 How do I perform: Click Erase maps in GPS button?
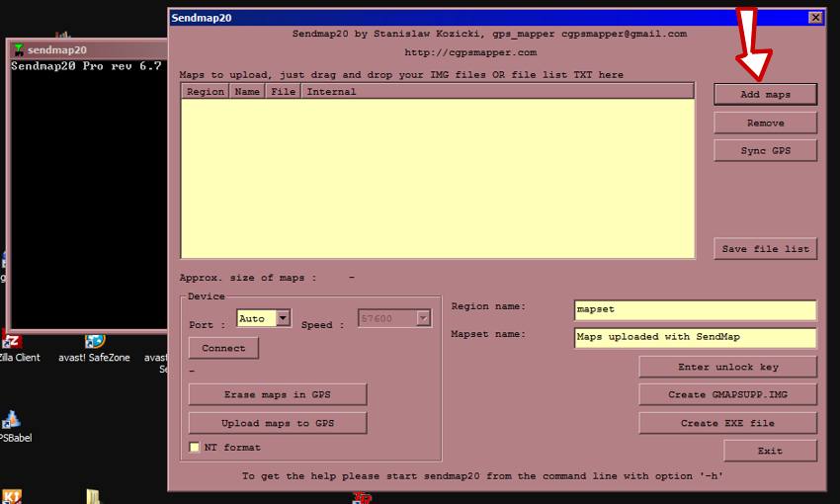click(278, 394)
